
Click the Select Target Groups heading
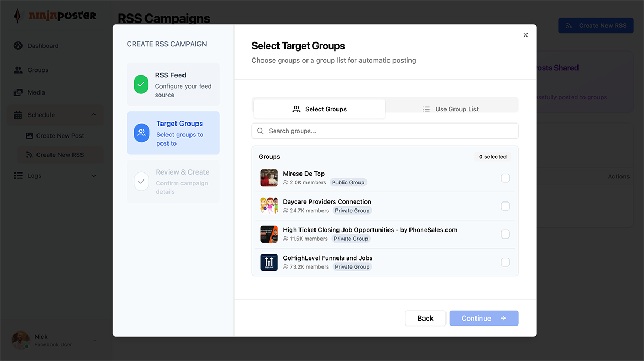pyautogui.click(x=298, y=46)
